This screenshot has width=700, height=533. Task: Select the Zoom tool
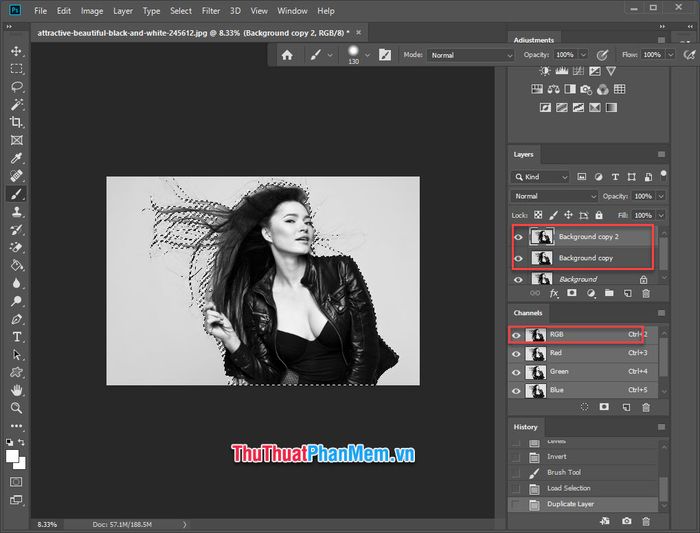pyautogui.click(x=17, y=408)
